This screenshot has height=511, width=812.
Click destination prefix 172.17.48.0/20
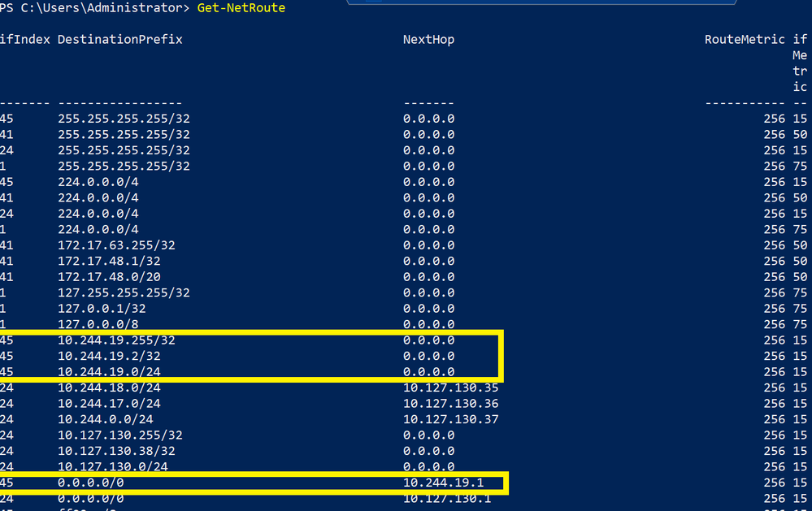tap(109, 277)
